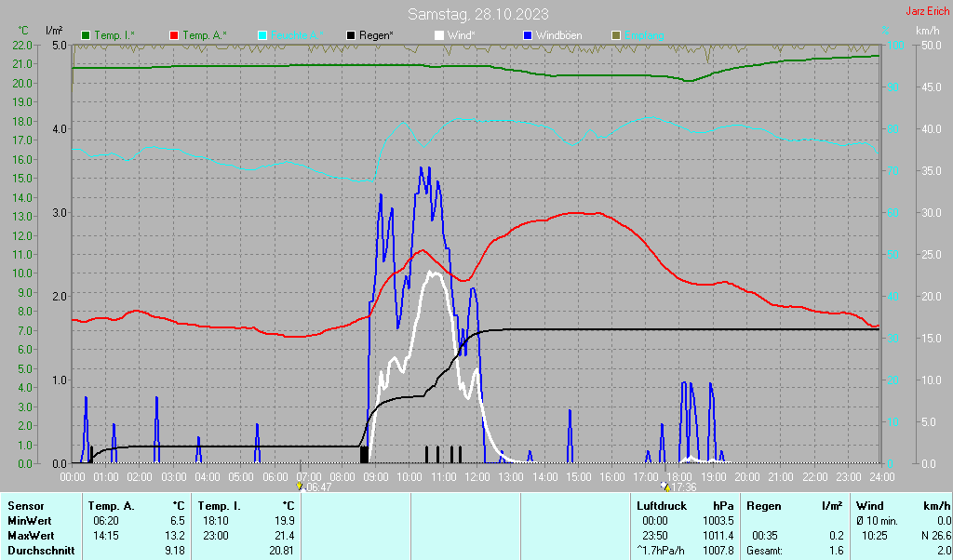Click the white Wind legend square
953x560 pixels.
coord(439,35)
